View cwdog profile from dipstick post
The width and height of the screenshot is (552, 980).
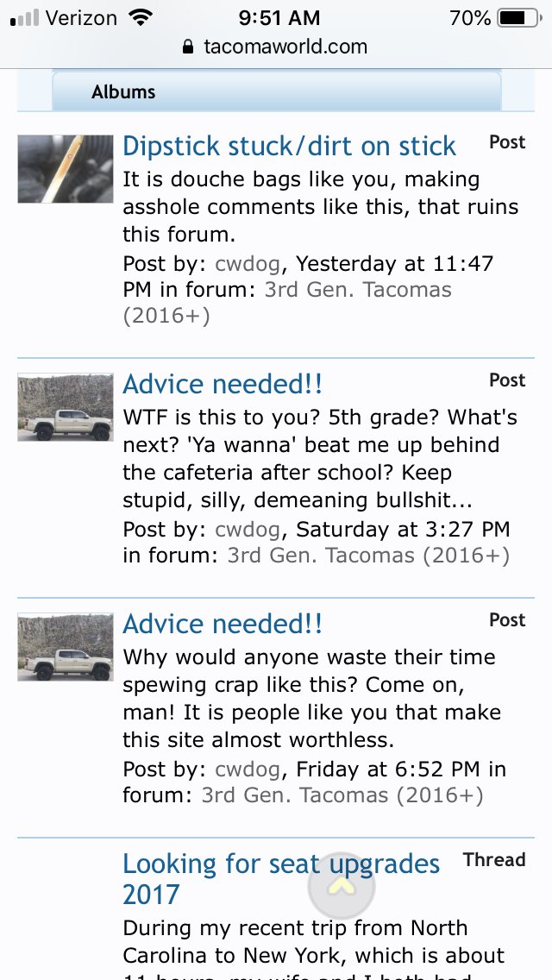(248, 264)
